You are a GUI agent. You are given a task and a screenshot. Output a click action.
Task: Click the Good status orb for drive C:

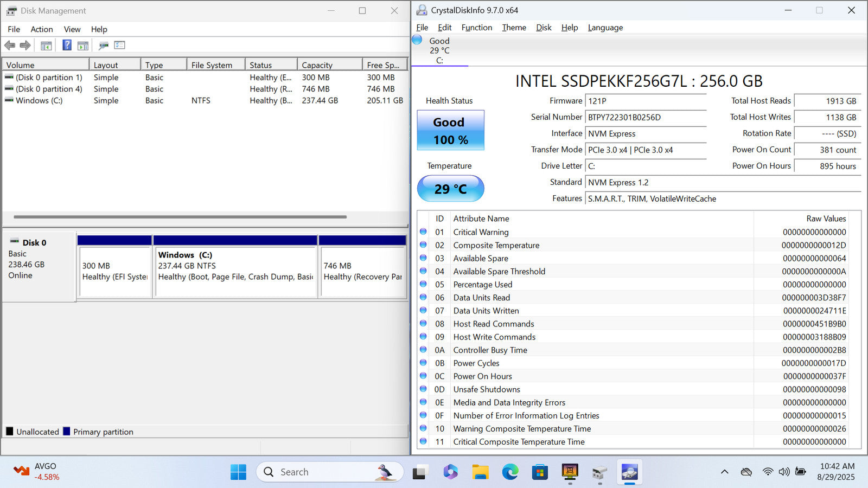(x=417, y=40)
